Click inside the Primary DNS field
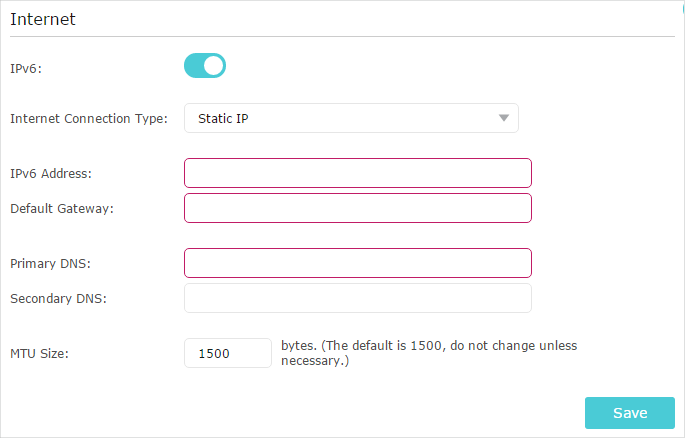The image size is (685, 438). pos(358,263)
